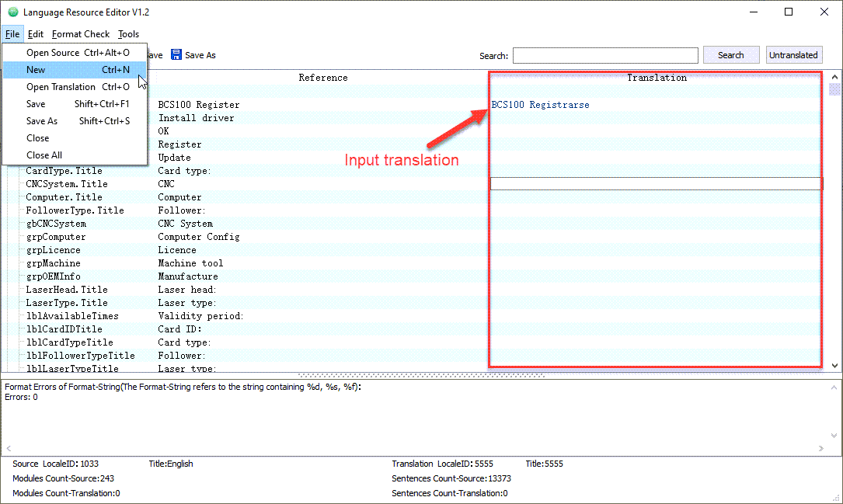Click the Untranslated button

(793, 55)
